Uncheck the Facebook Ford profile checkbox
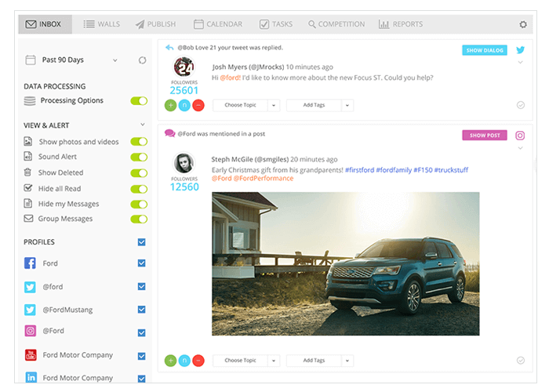549x392 pixels. coord(141,263)
